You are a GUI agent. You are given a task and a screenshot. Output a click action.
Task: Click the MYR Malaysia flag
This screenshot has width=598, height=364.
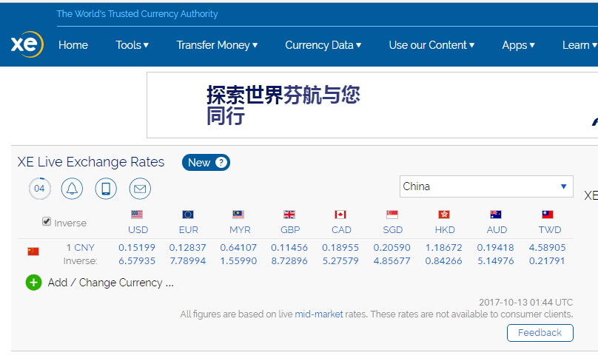(238, 215)
